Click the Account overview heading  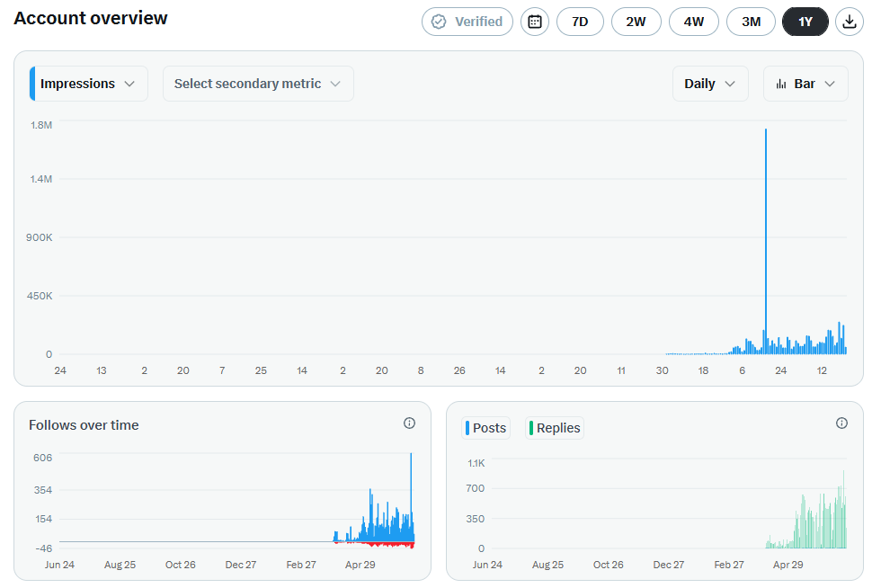[91, 18]
